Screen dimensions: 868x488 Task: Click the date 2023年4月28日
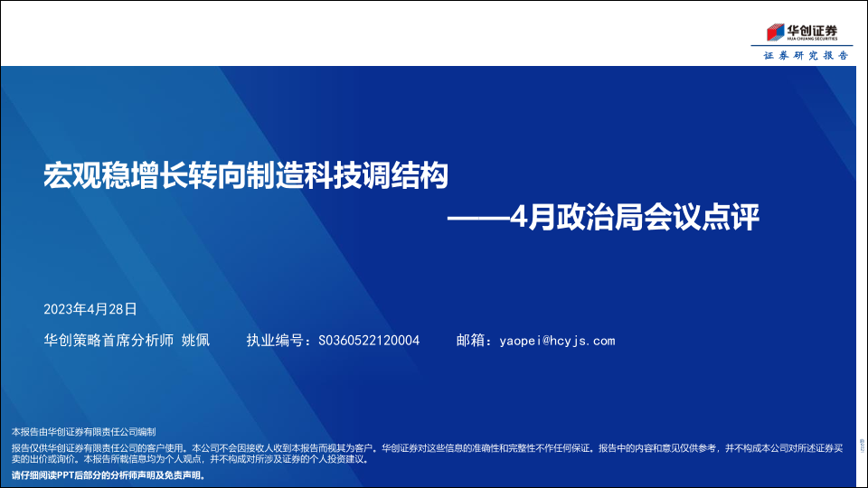(x=90, y=309)
